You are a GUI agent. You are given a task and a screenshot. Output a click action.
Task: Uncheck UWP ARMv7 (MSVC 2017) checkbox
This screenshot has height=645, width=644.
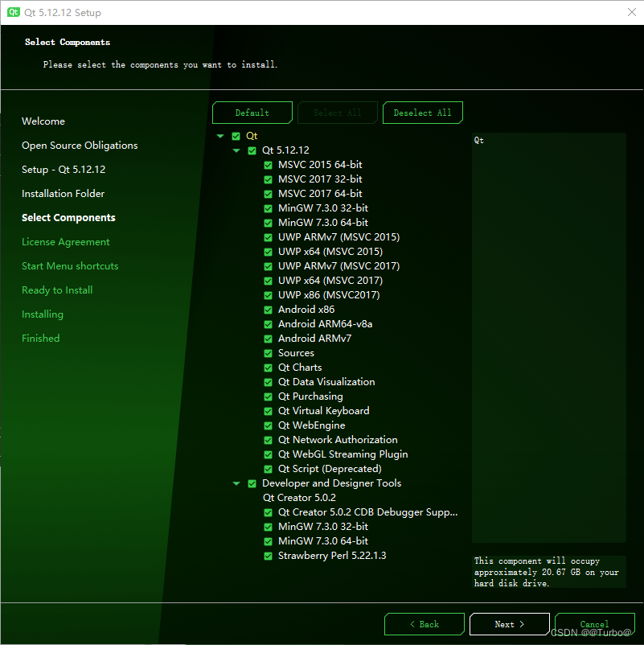tap(268, 266)
